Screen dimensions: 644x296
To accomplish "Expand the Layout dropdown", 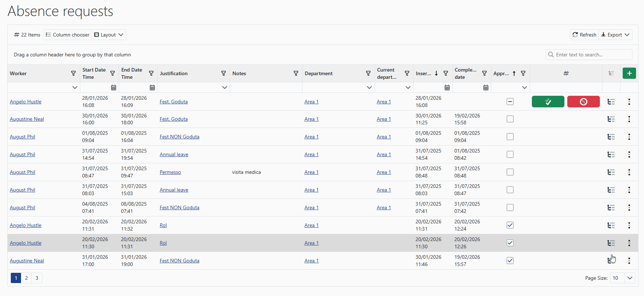I will pos(109,35).
